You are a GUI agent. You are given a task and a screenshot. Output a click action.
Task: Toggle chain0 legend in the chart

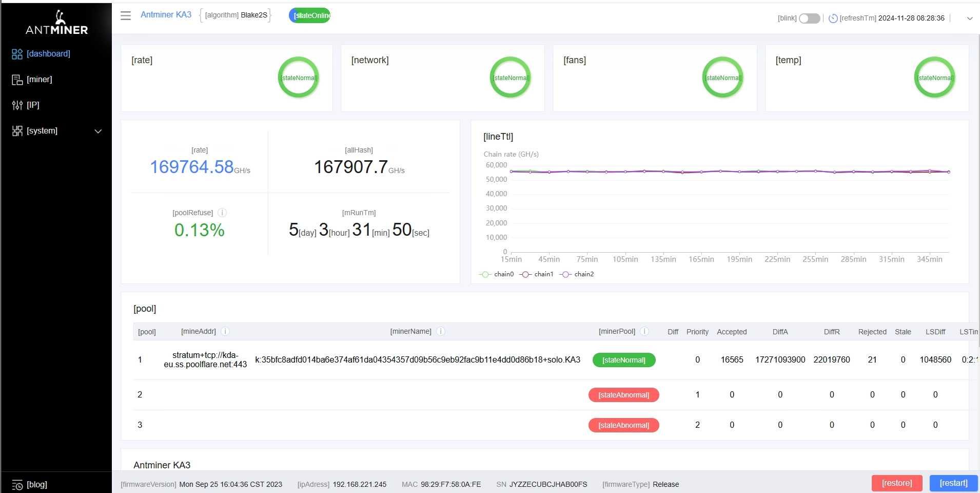pyautogui.click(x=496, y=274)
